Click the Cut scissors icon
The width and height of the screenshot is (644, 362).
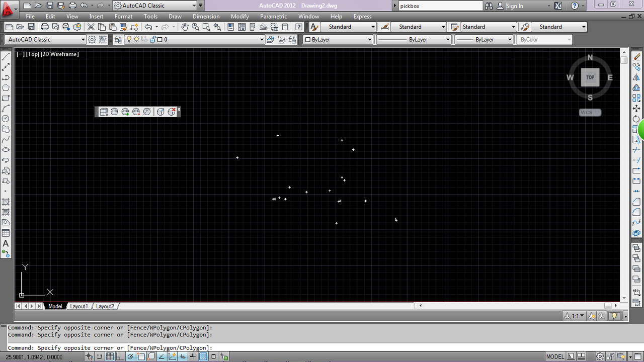tap(91, 27)
